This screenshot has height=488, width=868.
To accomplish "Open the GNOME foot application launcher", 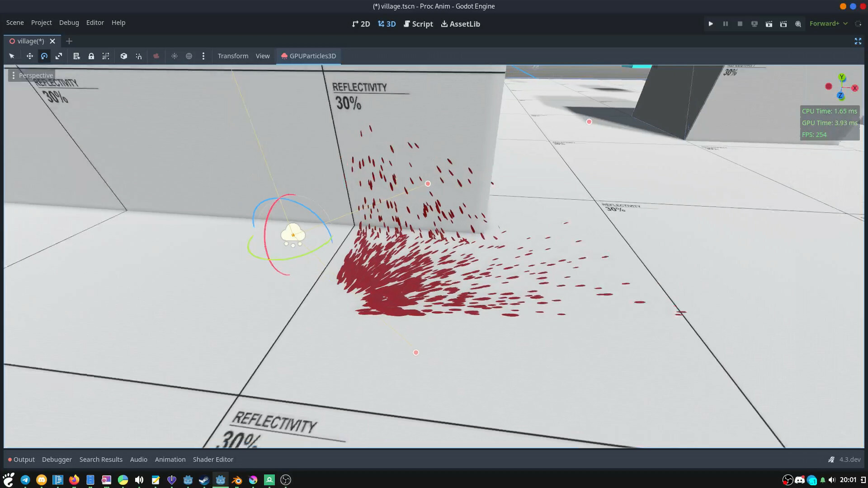I will click(8, 480).
